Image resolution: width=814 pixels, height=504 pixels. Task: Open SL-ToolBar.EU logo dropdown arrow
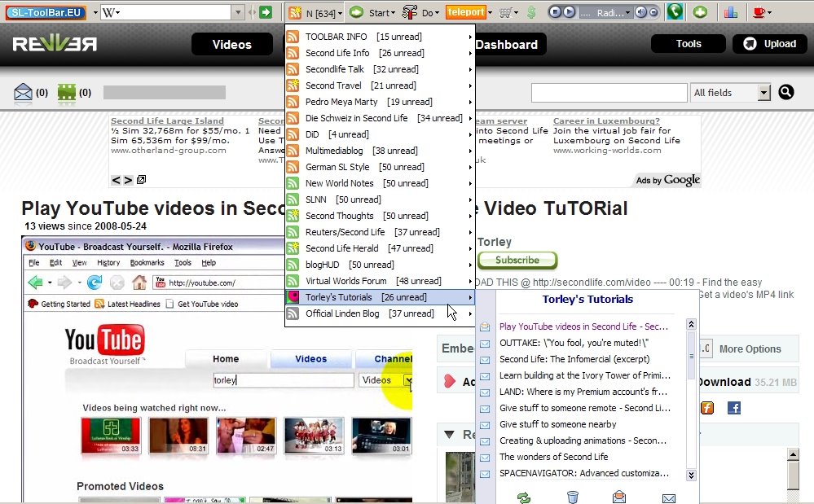click(x=95, y=12)
